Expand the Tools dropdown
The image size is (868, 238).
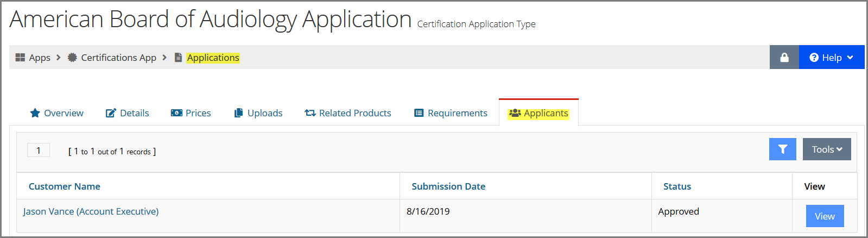pyautogui.click(x=827, y=149)
